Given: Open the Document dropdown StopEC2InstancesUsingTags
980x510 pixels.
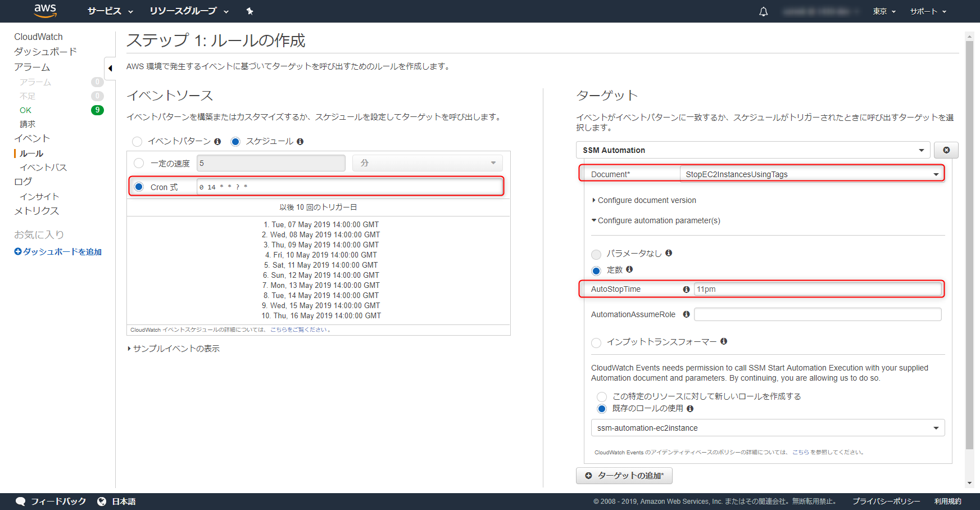Looking at the screenshot, I should click(812, 174).
